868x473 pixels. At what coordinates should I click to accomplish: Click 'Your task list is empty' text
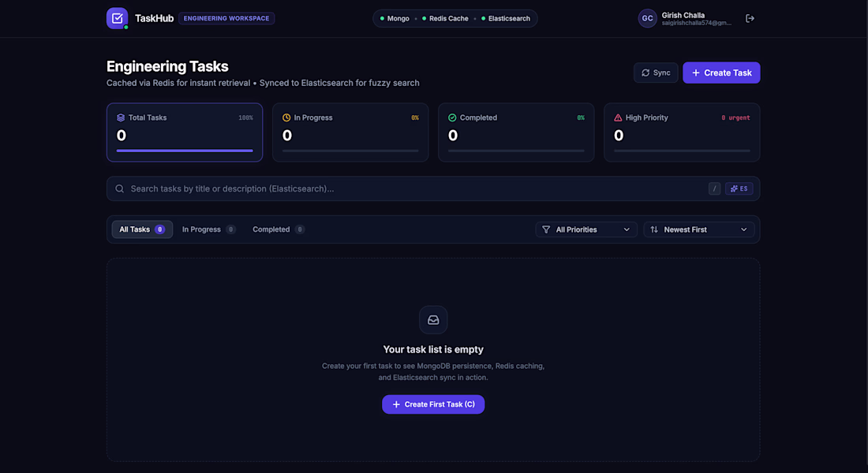coord(433,350)
